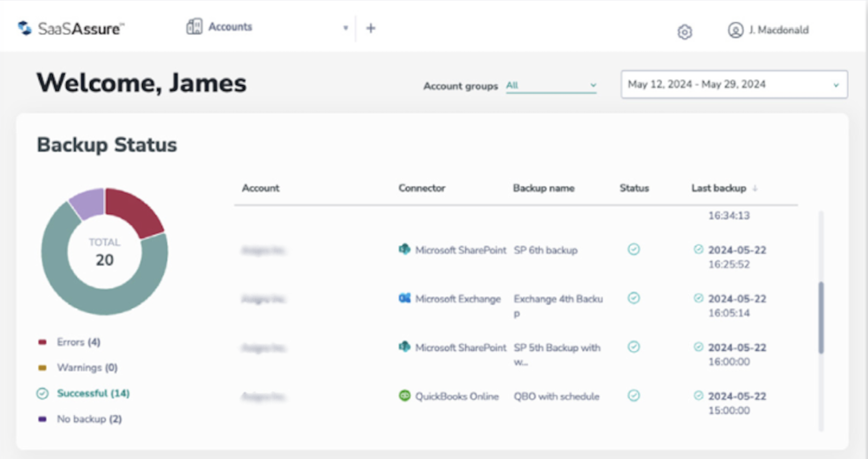Click success status icon for SP 5th Backup
This screenshot has height=459, width=868.
click(x=634, y=346)
